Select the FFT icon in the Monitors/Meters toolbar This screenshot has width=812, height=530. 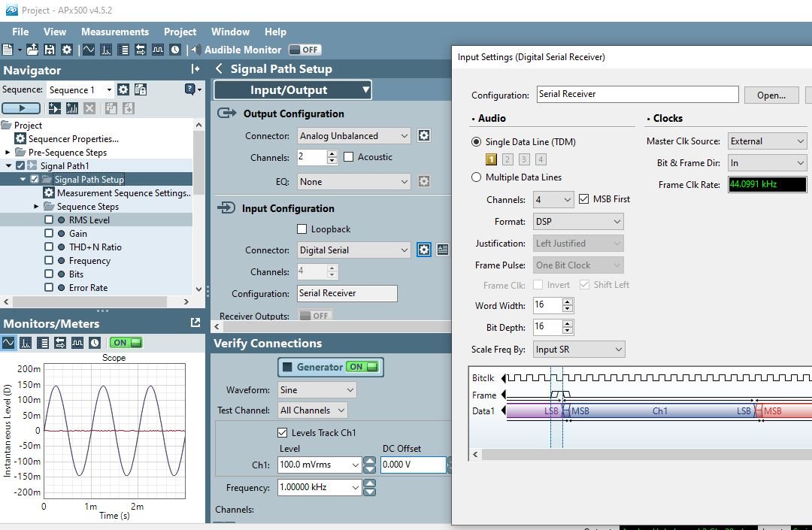point(26,343)
